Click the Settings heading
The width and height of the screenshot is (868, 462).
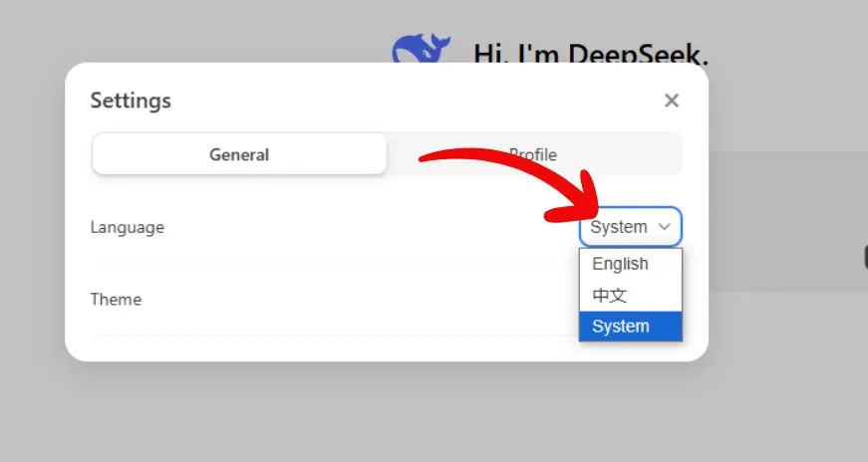(131, 101)
